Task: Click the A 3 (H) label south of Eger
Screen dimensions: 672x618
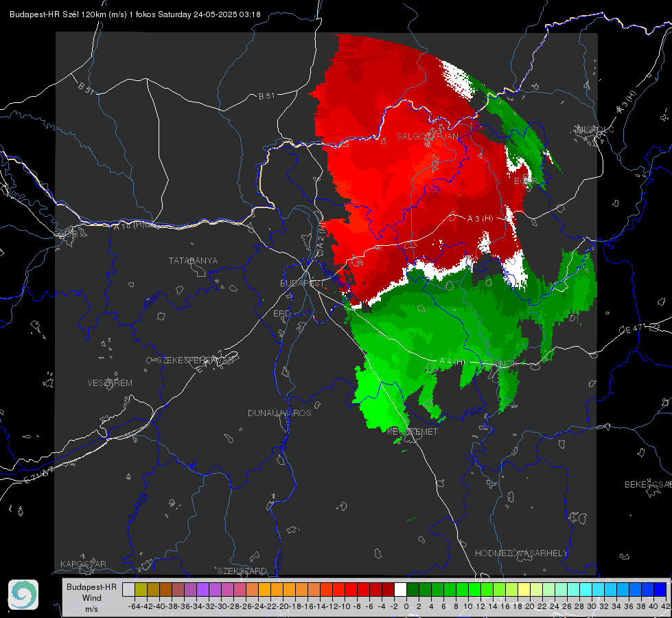Action: pyautogui.click(x=480, y=219)
